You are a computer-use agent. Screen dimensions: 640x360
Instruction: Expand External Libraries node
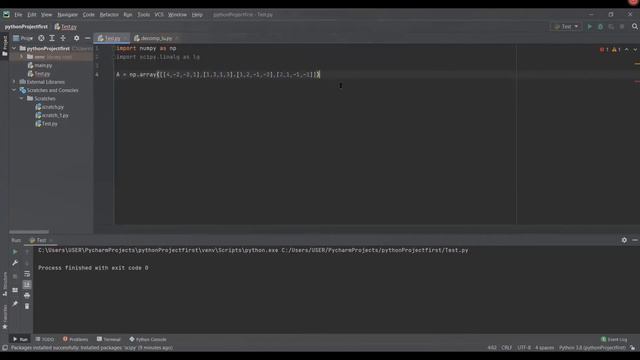click(x=14, y=82)
